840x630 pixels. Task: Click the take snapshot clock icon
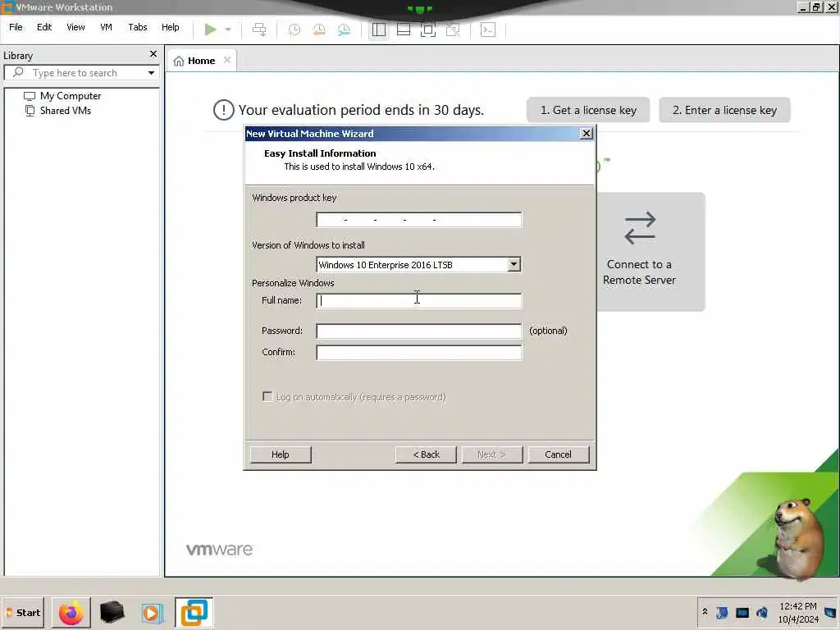294,30
